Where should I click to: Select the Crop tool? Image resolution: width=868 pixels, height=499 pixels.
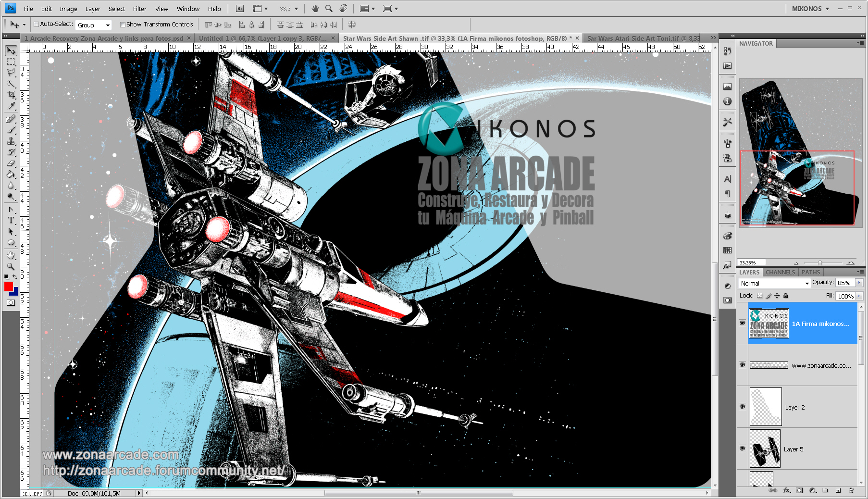[x=11, y=95]
